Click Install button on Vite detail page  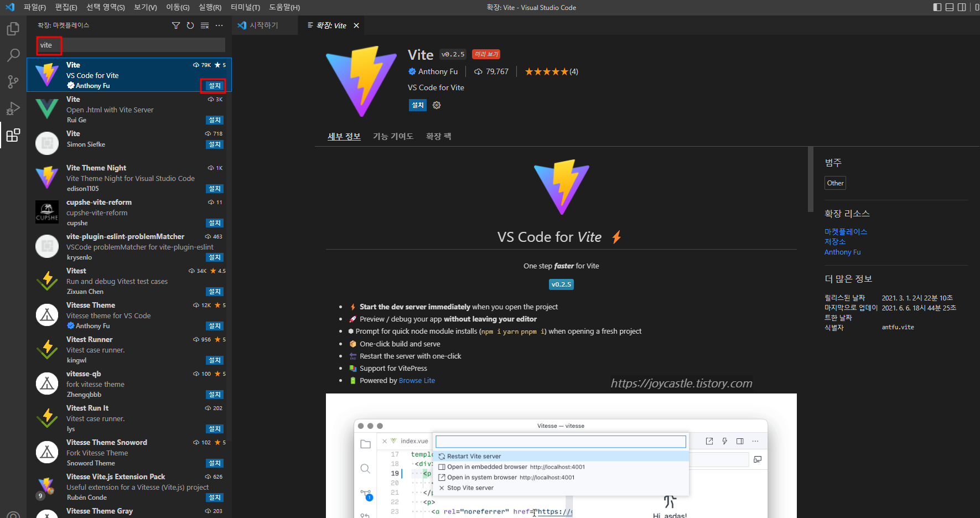(x=418, y=105)
